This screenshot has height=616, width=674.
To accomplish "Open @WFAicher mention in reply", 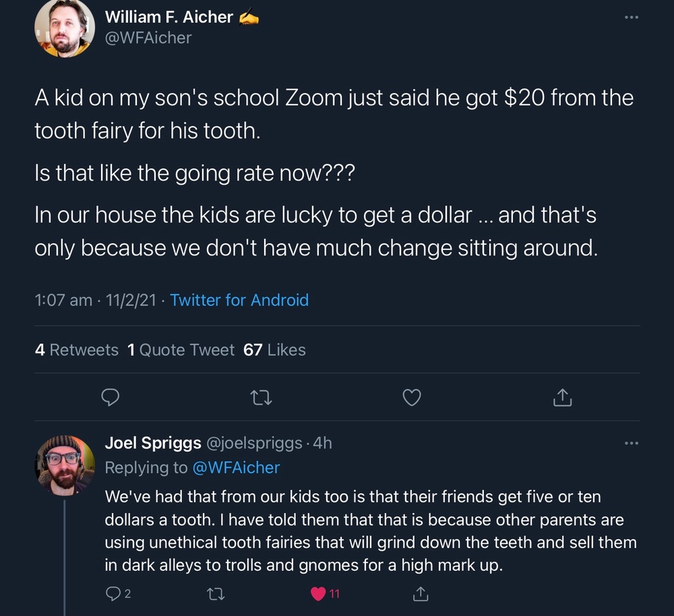I will coord(236,467).
